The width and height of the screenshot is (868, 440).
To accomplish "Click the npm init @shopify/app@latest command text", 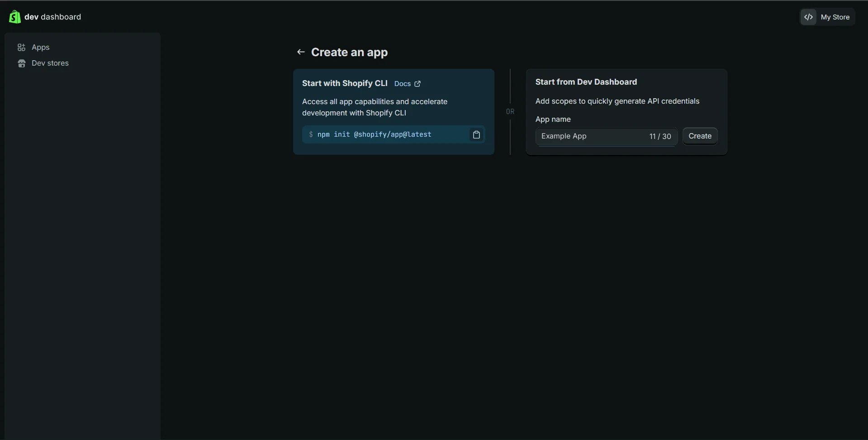I will tap(374, 134).
